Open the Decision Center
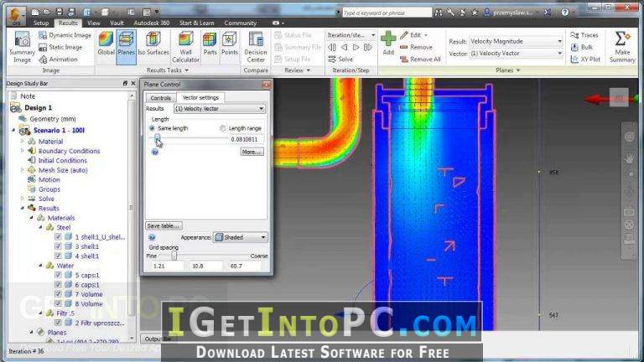Screen dimensions: 644x362 pyautogui.click(x=256, y=47)
